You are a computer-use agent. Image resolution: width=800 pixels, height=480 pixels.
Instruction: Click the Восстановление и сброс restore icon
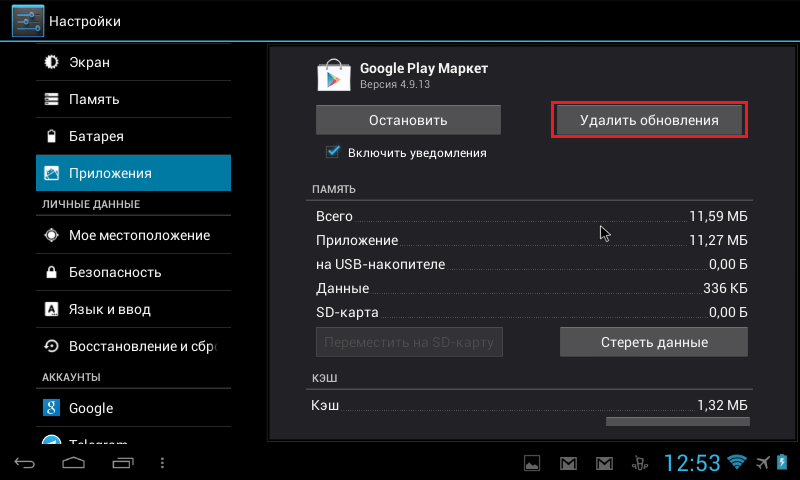tap(51, 346)
